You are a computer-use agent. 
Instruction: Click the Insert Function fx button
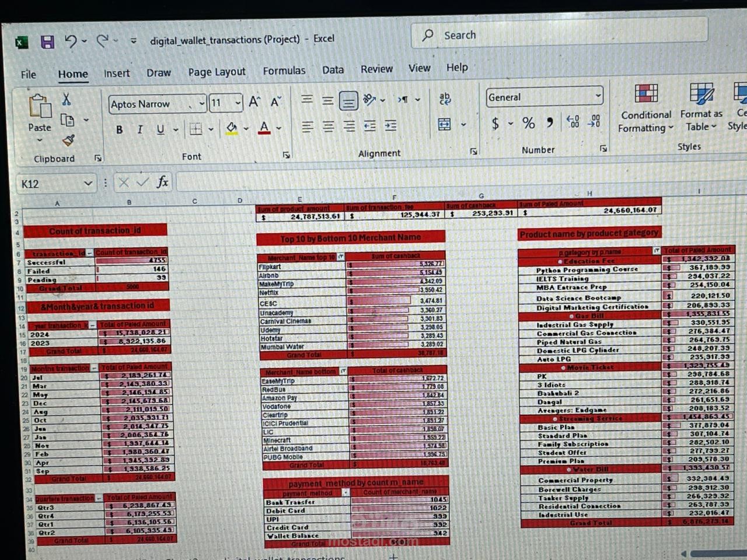coord(162,182)
